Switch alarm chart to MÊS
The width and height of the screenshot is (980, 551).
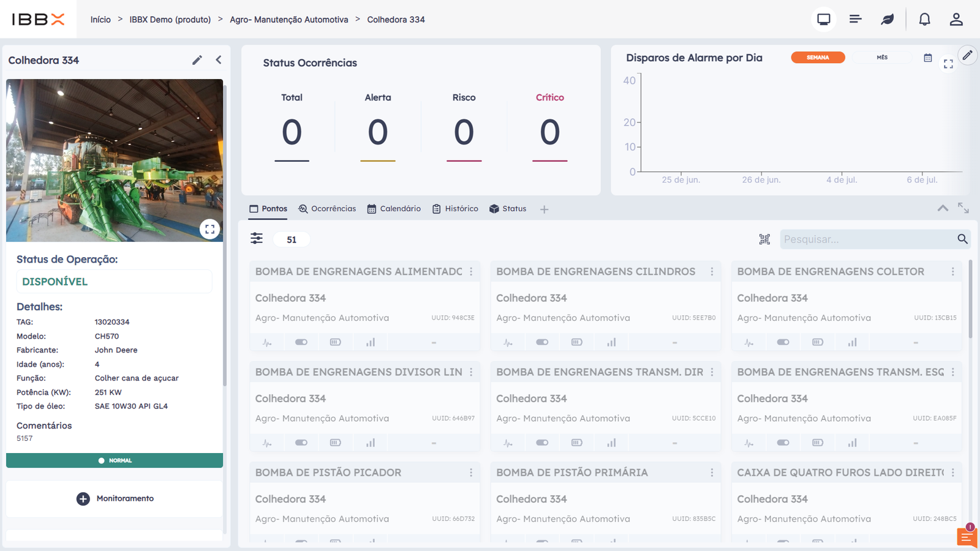(881, 58)
